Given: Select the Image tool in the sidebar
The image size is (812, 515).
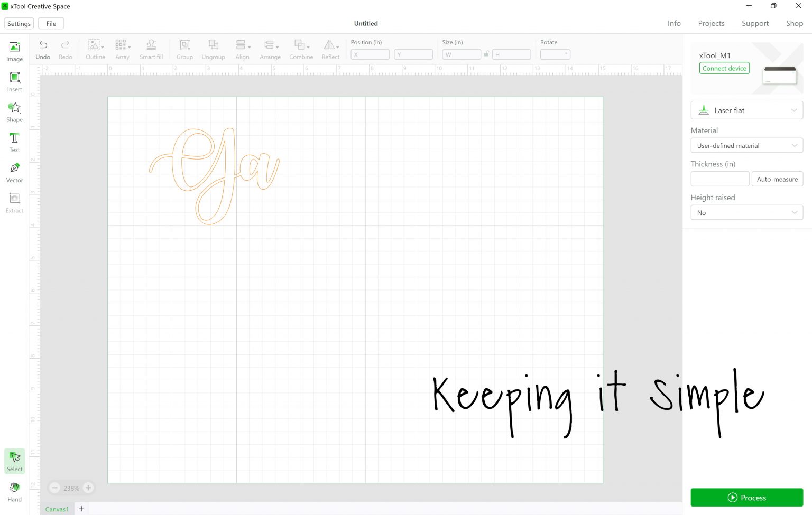Looking at the screenshot, I should pos(14,51).
